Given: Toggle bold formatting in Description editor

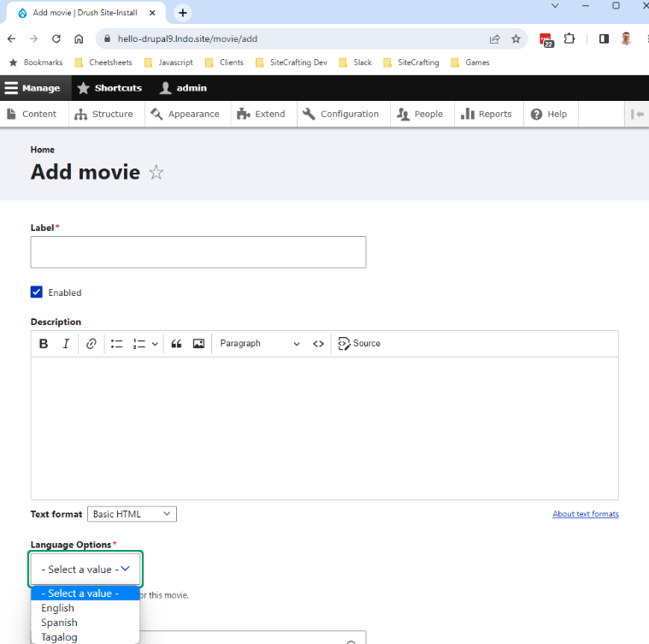Looking at the screenshot, I should 44,344.
